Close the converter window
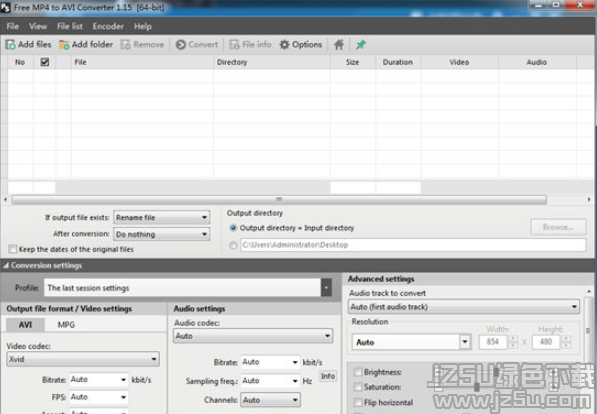The height and width of the screenshot is (414, 597). point(580,5)
